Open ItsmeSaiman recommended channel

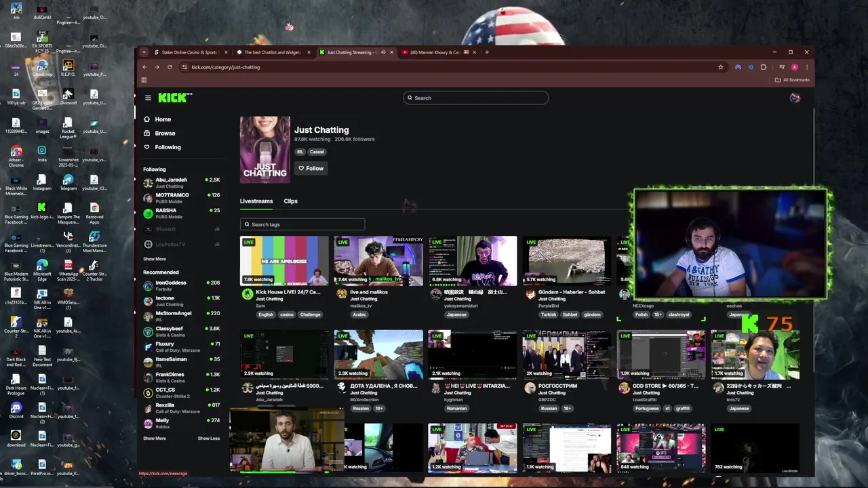[x=182, y=362]
